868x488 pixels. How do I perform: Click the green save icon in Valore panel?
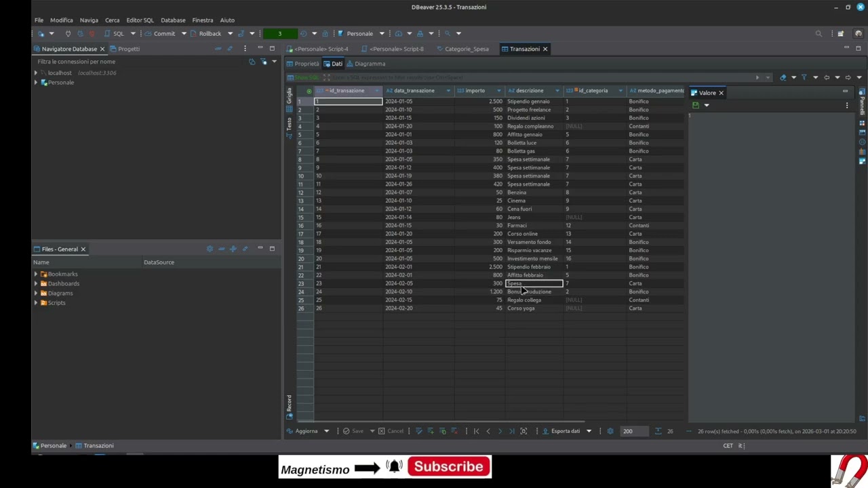(695, 105)
